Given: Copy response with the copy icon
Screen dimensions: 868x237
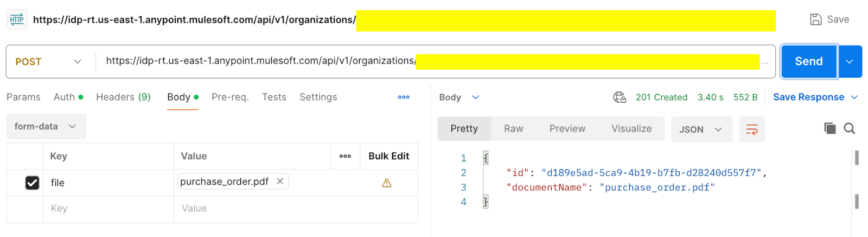Looking at the screenshot, I should click(x=829, y=128).
